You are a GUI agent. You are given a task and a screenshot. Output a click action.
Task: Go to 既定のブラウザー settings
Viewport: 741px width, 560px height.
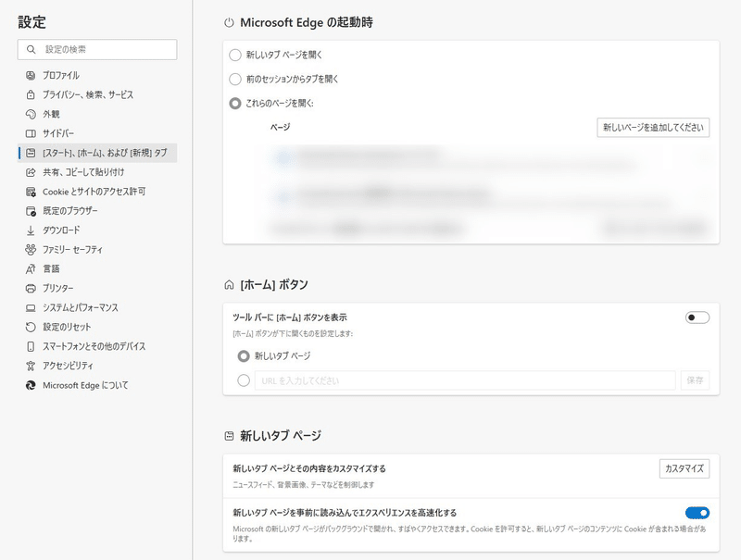pos(97,211)
